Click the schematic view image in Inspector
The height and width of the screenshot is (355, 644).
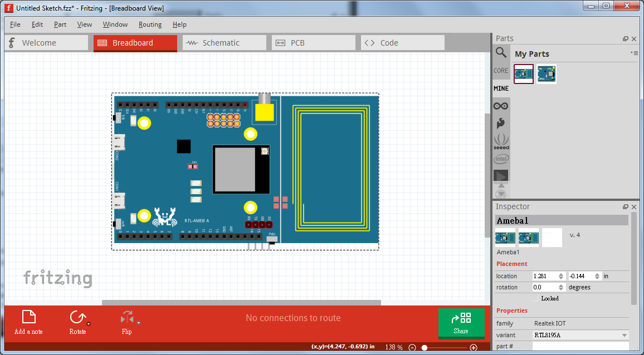[529, 238]
